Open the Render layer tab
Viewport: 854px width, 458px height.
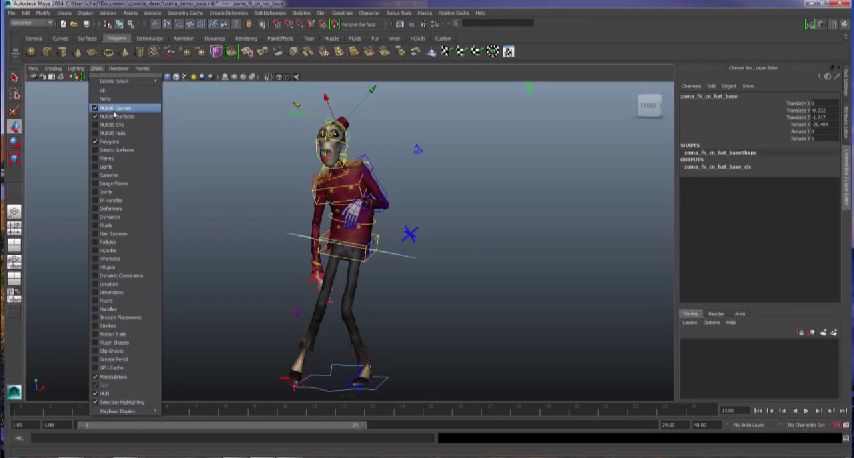click(716, 314)
